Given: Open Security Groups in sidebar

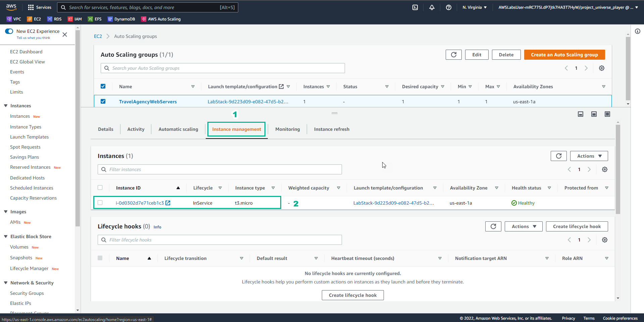Looking at the screenshot, I should point(27,293).
